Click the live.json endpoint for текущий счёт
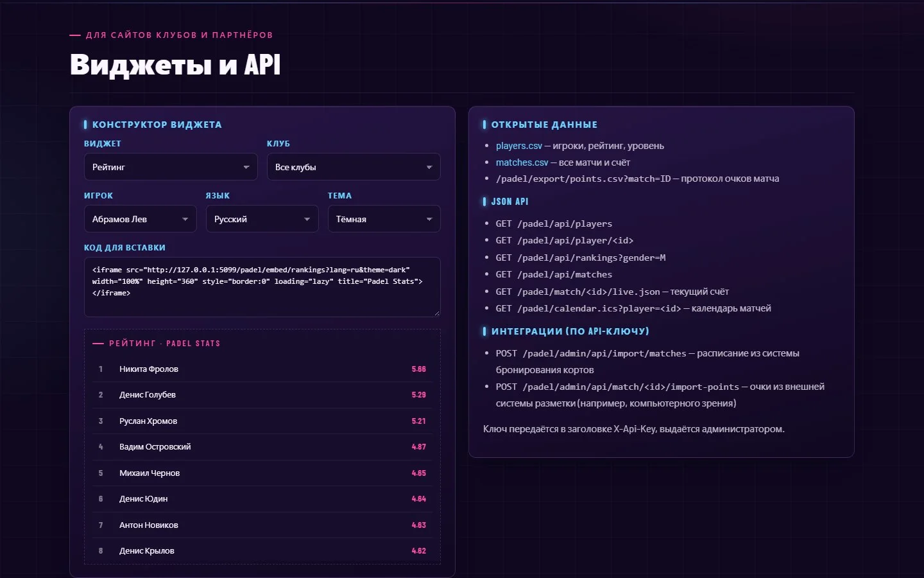This screenshot has height=578, width=924. pyautogui.click(x=577, y=292)
